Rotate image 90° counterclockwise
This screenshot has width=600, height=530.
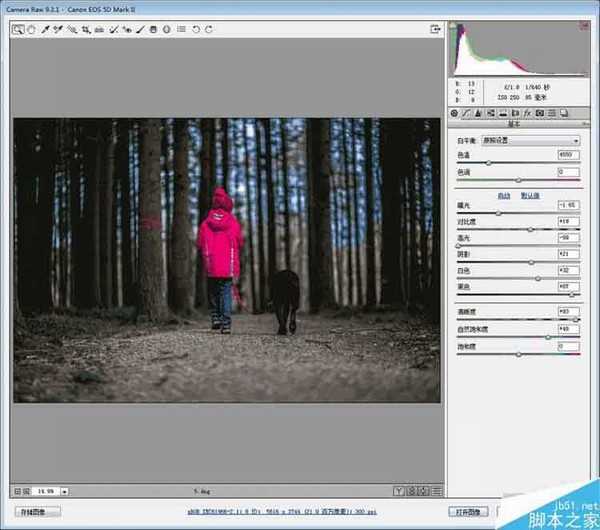pos(195,29)
